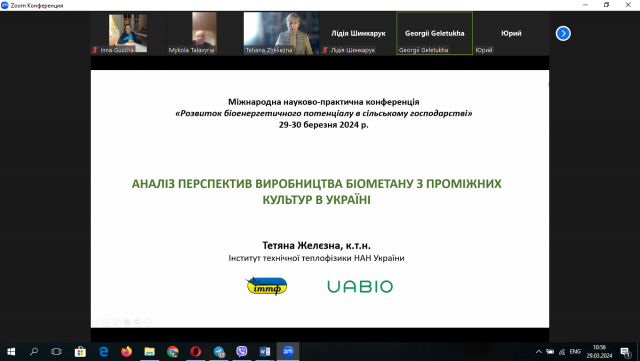Open zoom magnifier in slideshow controls
Viewport: 640px width, 361px height.
(138, 322)
